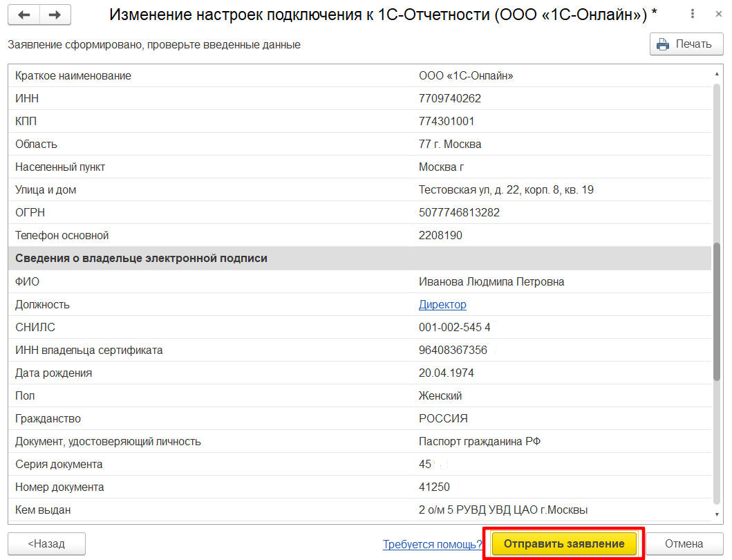Screen dimensions: 732x560
Task: Select the certificate owner ИНН 96408367356
Action: pos(453,351)
